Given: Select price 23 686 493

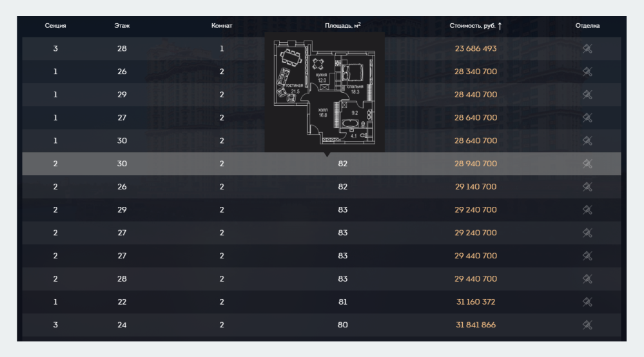Looking at the screenshot, I should click(476, 48).
